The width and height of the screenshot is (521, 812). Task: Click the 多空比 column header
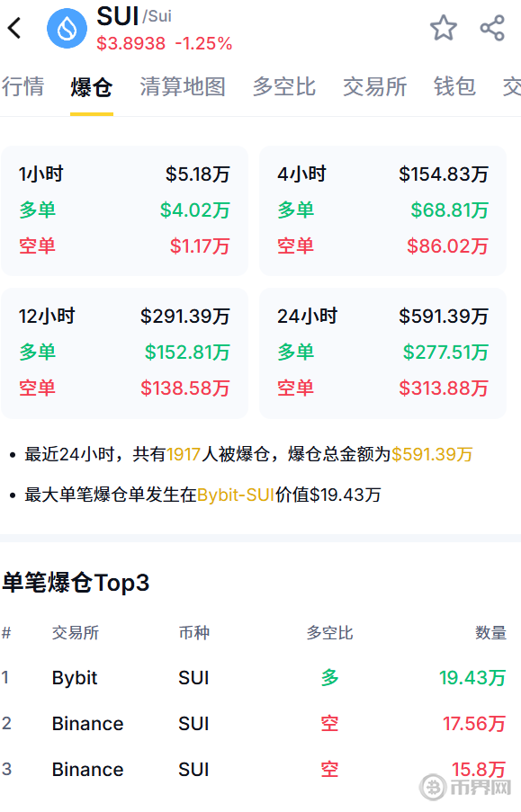(329, 633)
